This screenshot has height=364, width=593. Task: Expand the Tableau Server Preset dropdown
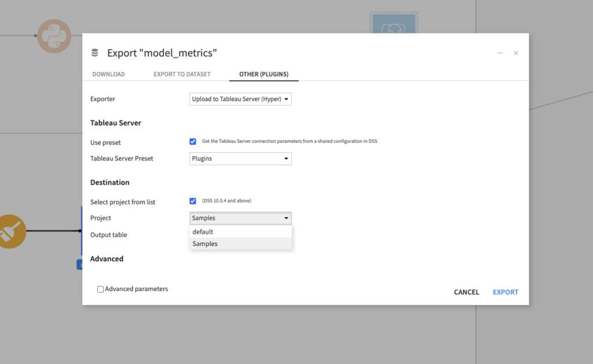pos(240,158)
